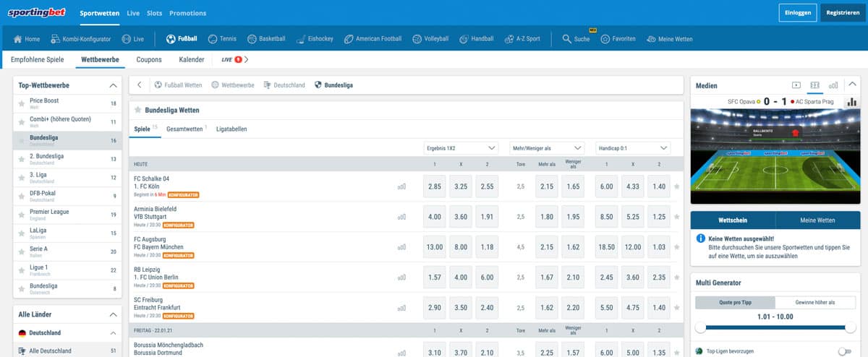Open the Kalender tab
868x357 pixels.
coord(192,59)
